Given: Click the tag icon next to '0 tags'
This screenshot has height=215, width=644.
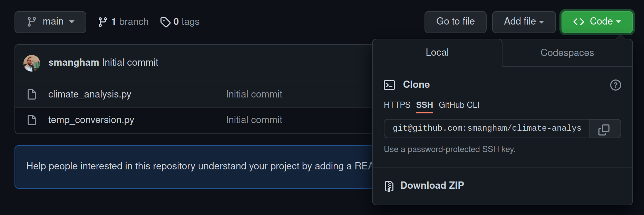Looking at the screenshot, I should pos(166,22).
